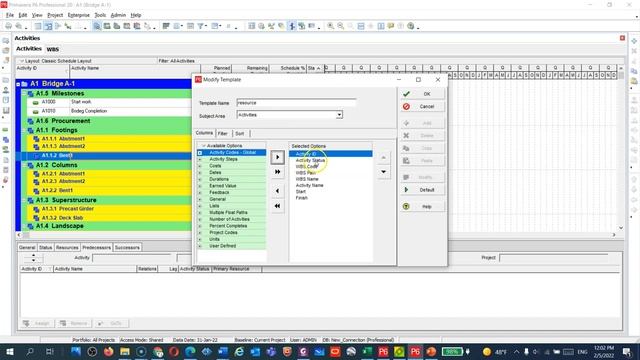Screen dimensions: 640x360
Task: Remove all options with double left arrow
Action: pos(278,206)
